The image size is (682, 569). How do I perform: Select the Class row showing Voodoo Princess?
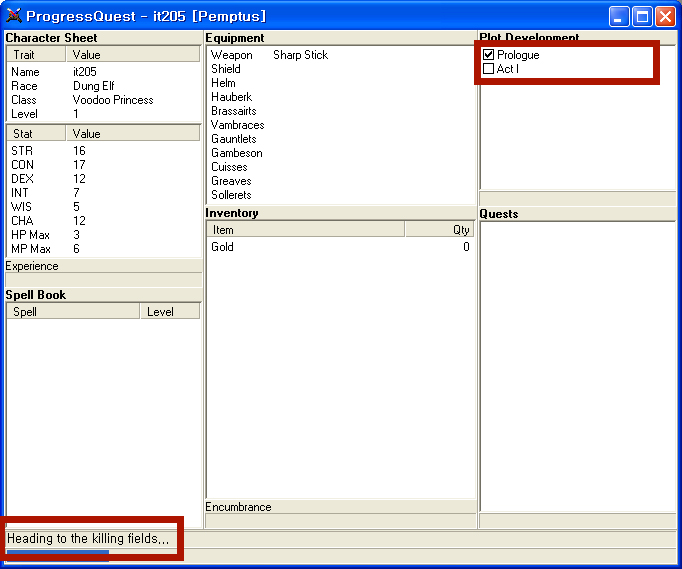point(104,100)
